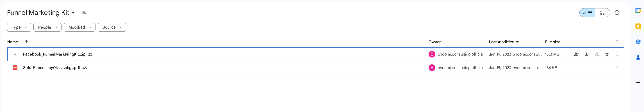The image size is (644, 112).
Task: Open Google Calendar side panel icon
Action: coord(638,10)
